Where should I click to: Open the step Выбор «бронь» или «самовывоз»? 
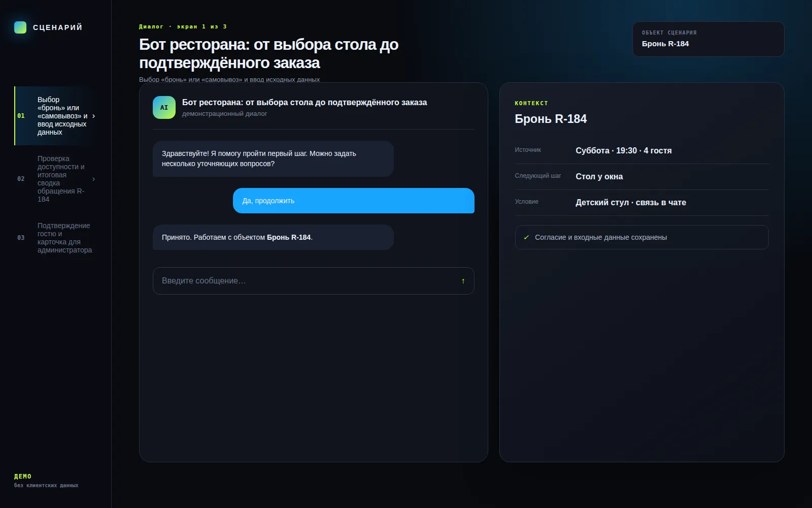[56, 116]
